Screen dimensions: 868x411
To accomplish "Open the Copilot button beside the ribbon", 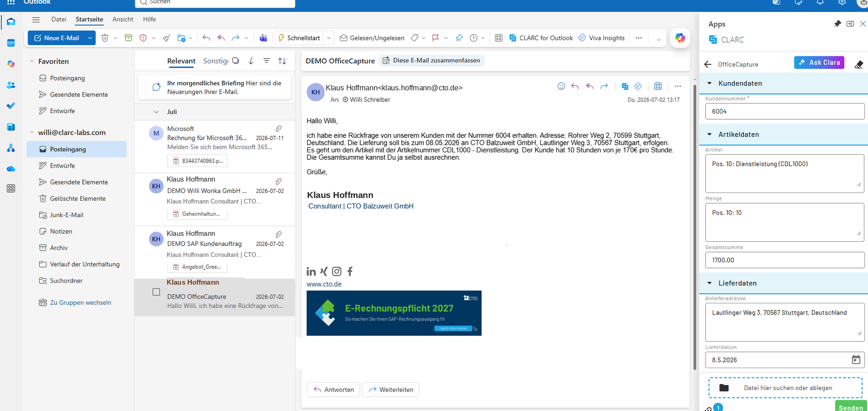I will (x=680, y=38).
